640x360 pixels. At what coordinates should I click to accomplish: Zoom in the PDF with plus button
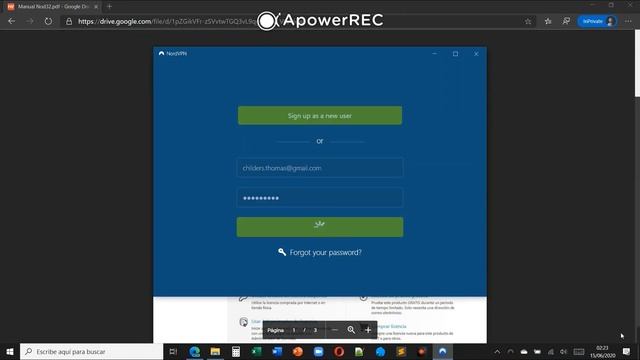pyautogui.click(x=368, y=330)
